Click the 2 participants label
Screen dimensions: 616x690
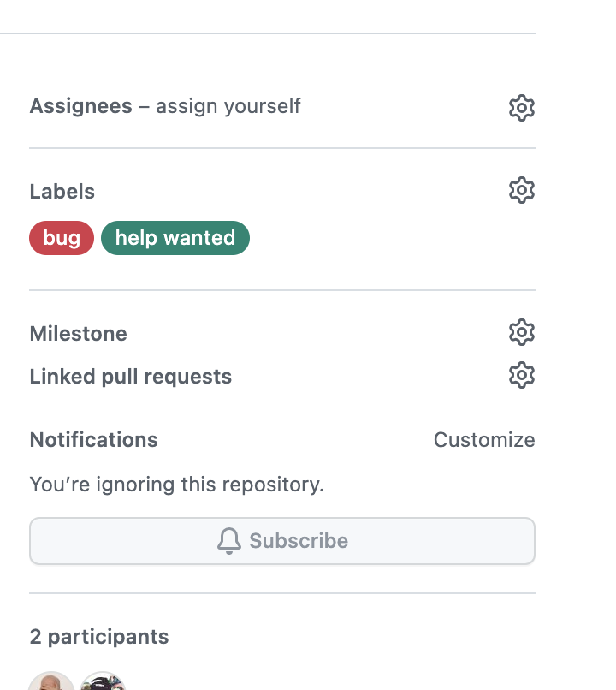point(99,637)
